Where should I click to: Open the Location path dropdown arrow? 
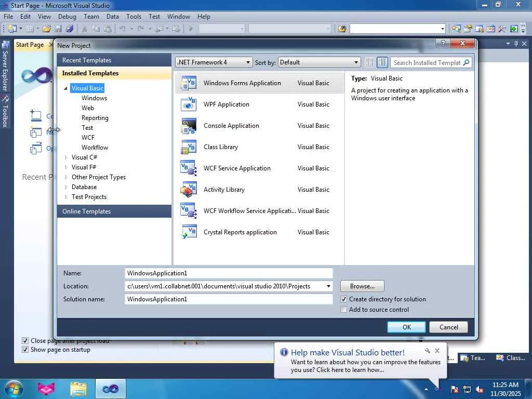328,286
